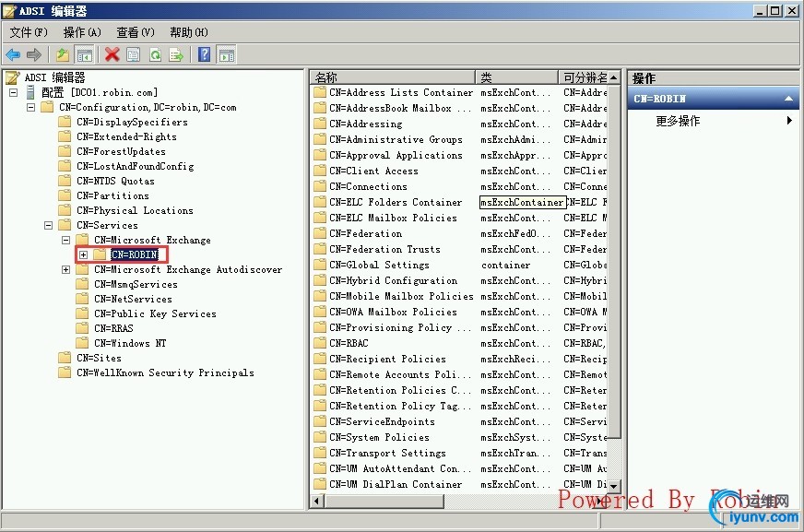This screenshot has width=804, height=532.
Task: Collapse the CN=Microsoft Exchange node
Action: tap(66, 240)
